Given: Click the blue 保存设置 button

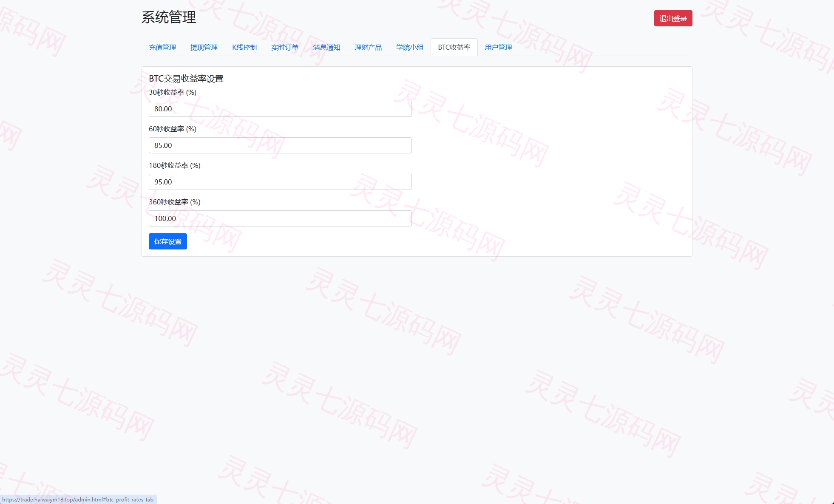Looking at the screenshot, I should point(168,241).
